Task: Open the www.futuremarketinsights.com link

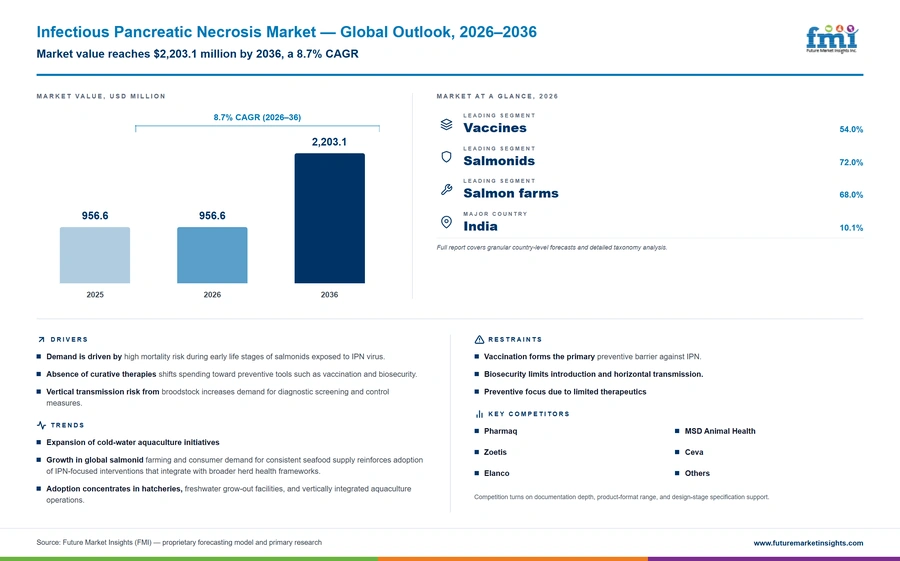Action: pyautogui.click(x=808, y=543)
